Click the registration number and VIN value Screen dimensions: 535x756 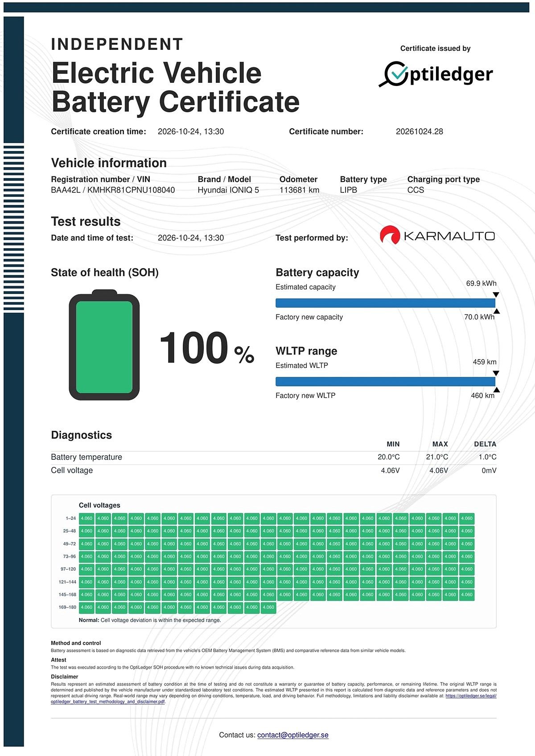(x=113, y=190)
